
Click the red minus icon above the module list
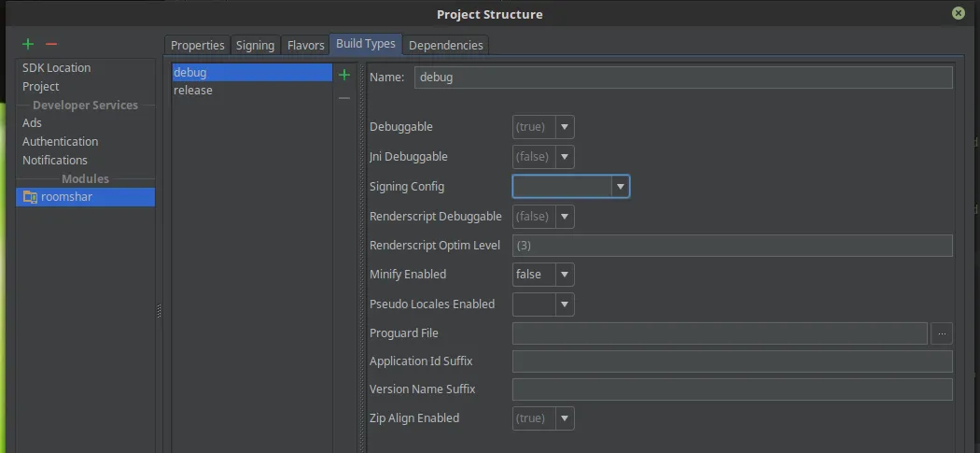51,44
